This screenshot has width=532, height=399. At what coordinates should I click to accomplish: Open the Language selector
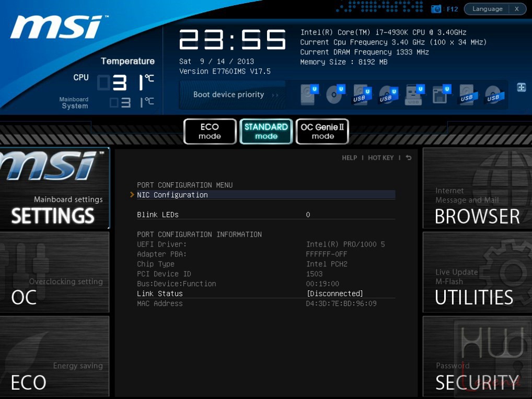click(487, 9)
